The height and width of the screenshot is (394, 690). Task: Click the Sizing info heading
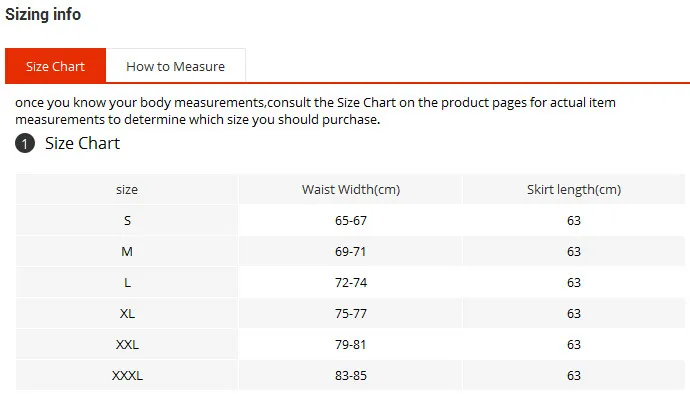click(x=43, y=14)
